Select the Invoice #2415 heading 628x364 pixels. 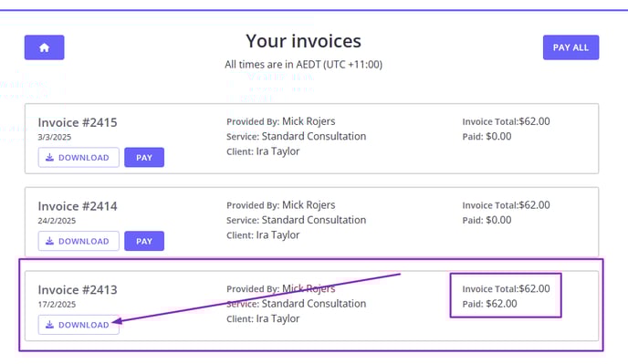[x=78, y=122]
